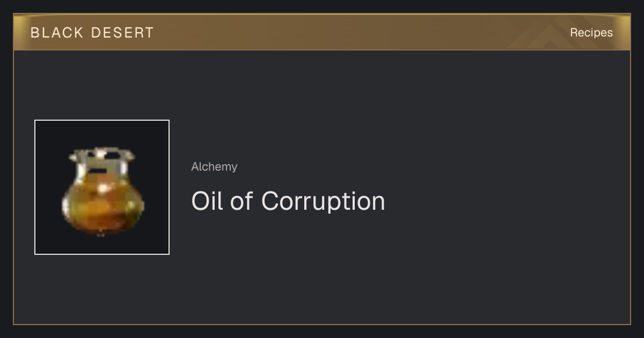Click the word Corruption in the title
The width and height of the screenshot is (644, 338).
pyautogui.click(x=323, y=202)
